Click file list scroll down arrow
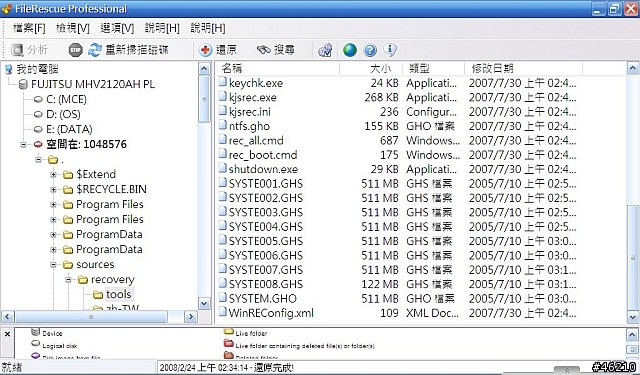The width and height of the screenshot is (640, 375). [633, 317]
